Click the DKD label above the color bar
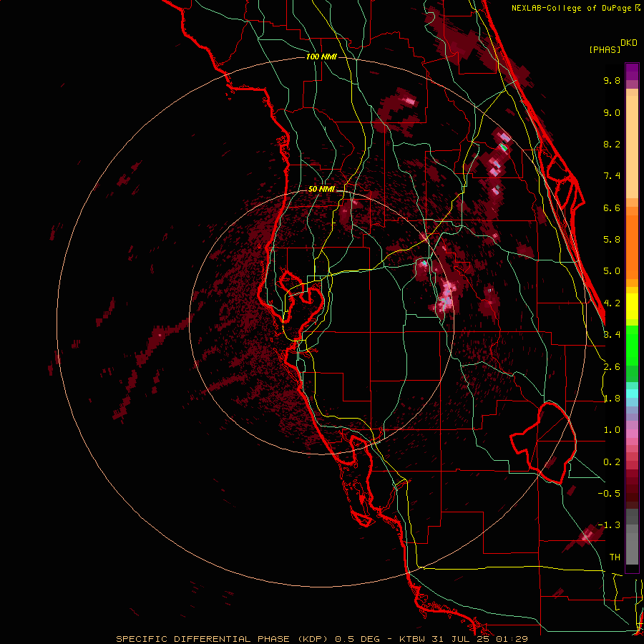Image resolution: width=644 pixels, height=644 pixels. point(629,43)
